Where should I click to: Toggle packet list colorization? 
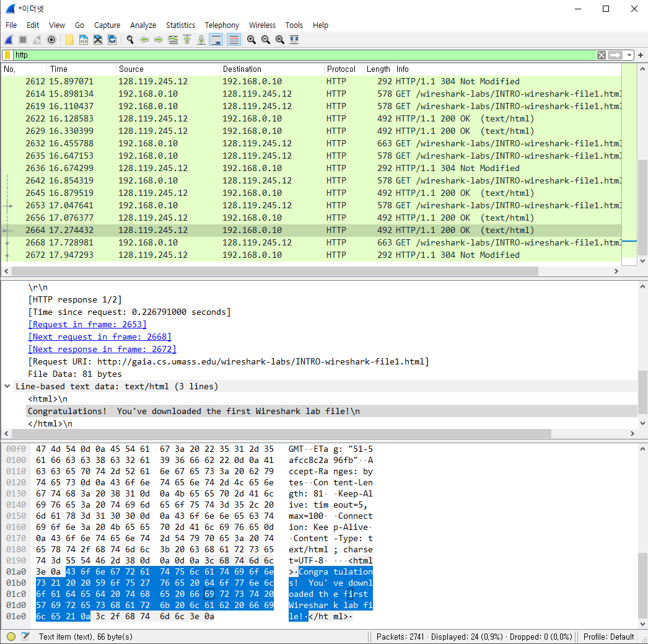point(234,40)
